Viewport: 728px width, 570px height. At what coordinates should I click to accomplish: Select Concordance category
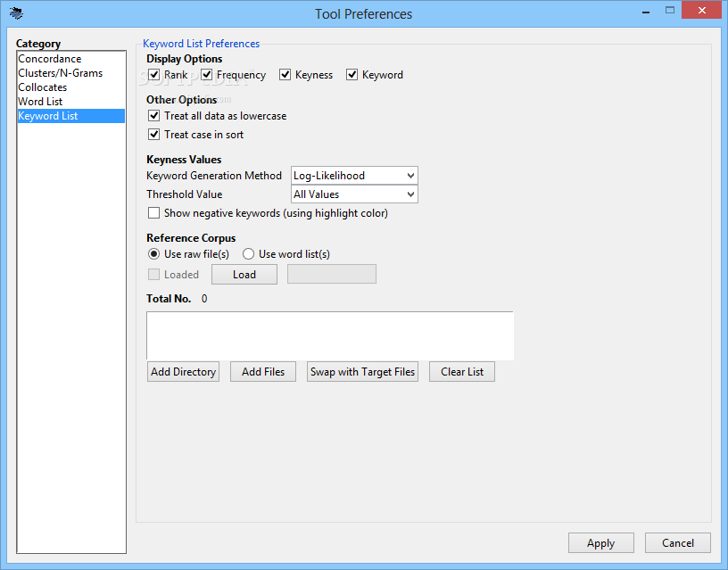(x=71, y=59)
